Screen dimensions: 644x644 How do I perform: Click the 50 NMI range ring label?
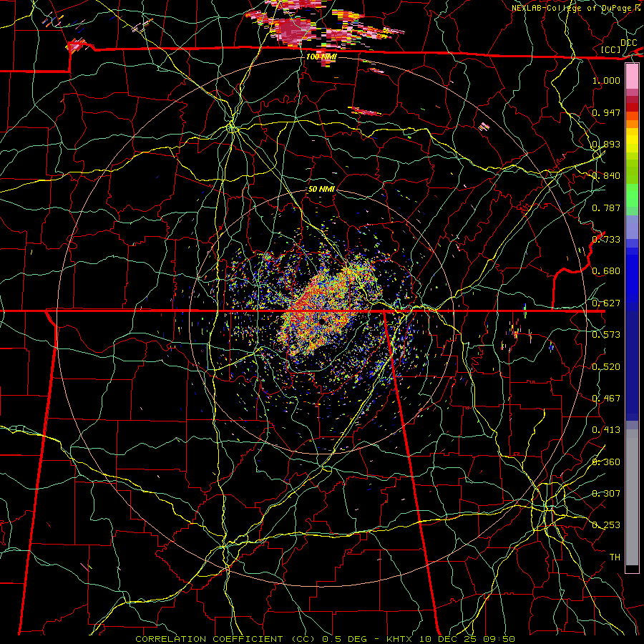[x=321, y=189]
